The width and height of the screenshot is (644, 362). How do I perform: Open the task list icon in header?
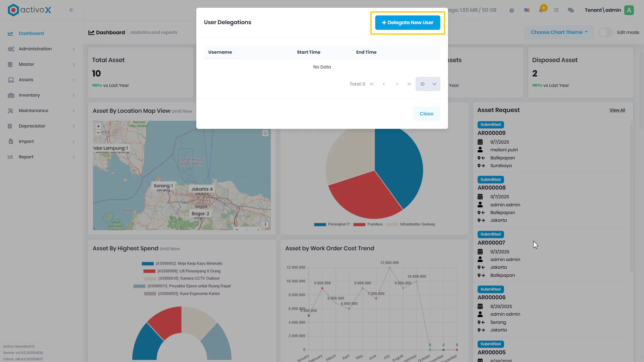pos(556,10)
